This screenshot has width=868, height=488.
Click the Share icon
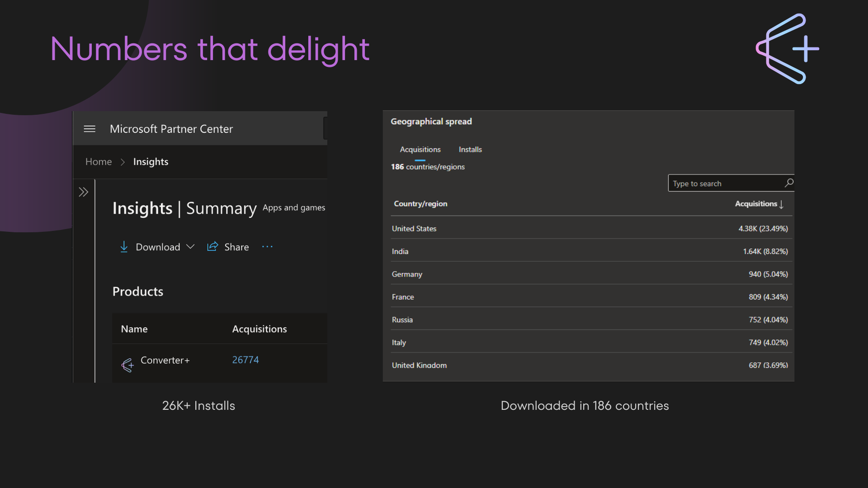pyautogui.click(x=212, y=246)
